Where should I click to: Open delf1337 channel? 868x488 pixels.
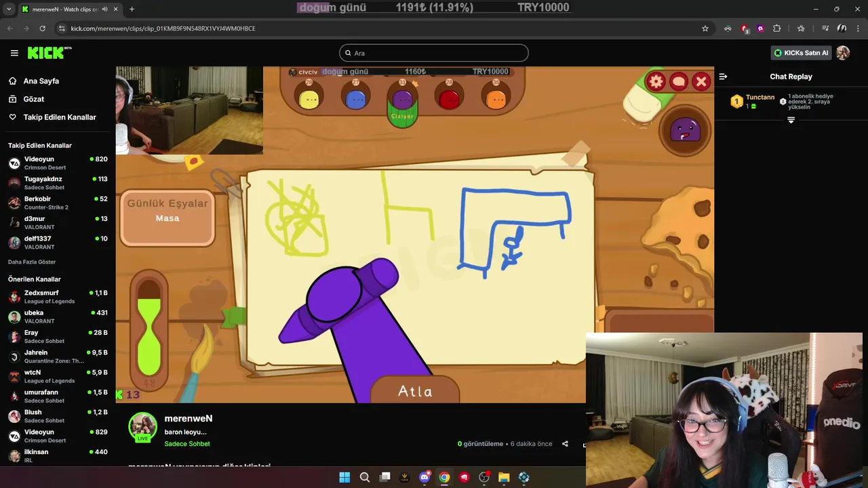coord(58,243)
